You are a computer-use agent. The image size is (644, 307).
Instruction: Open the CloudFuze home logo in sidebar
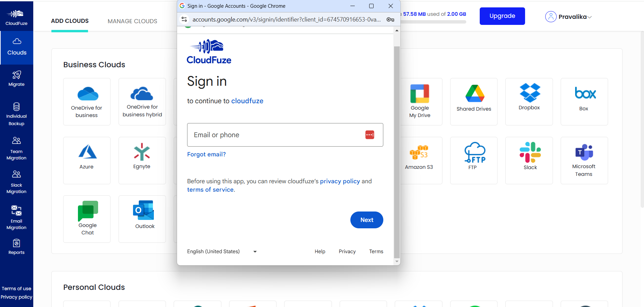click(x=16, y=17)
